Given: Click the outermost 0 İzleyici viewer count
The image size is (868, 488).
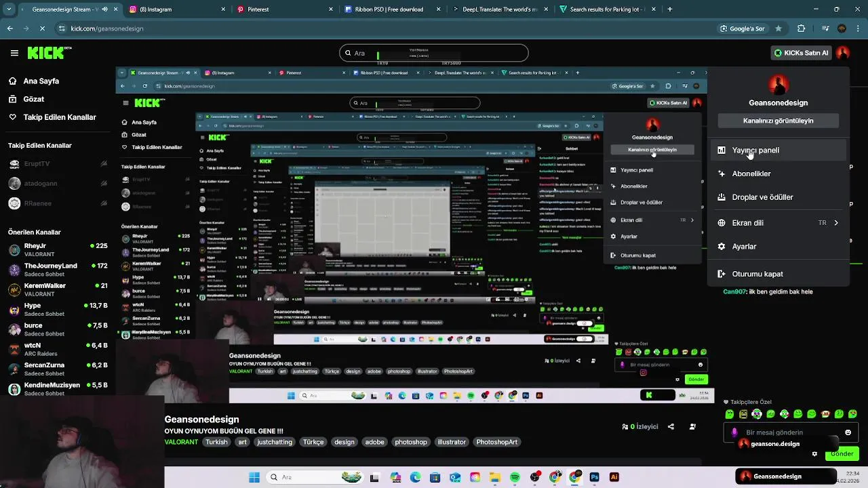Looking at the screenshot, I should 640,427.
